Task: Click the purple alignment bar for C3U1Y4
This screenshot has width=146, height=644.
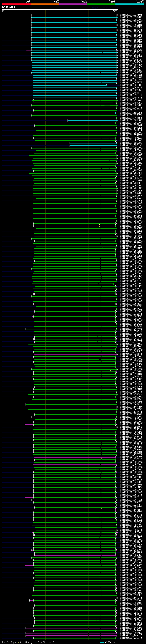Action: coord(76,354)
